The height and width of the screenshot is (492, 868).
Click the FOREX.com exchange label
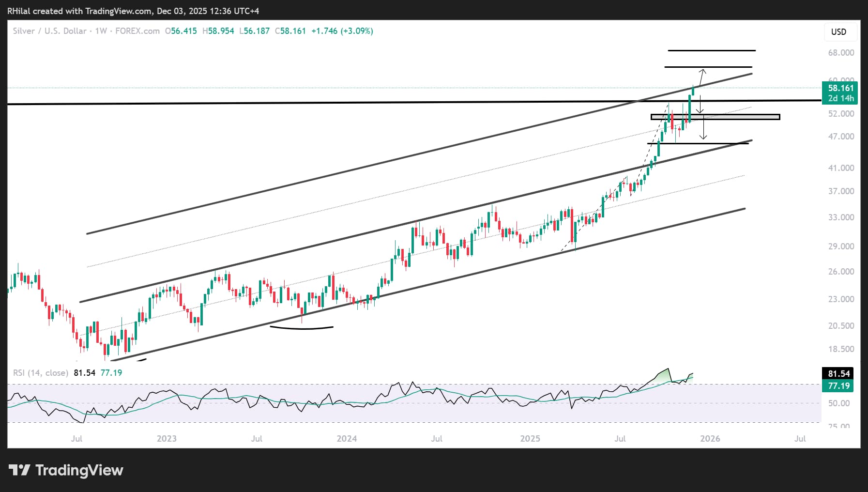coord(137,31)
